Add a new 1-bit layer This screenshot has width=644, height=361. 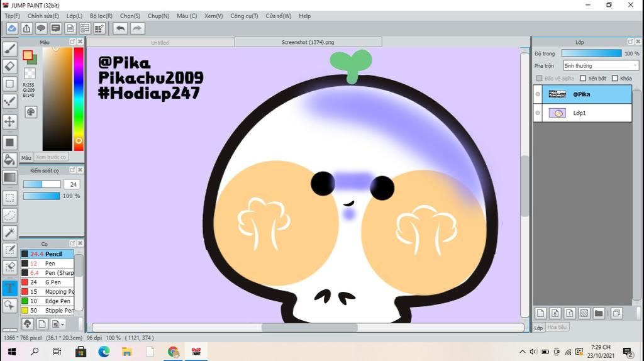pyautogui.click(x=570, y=313)
